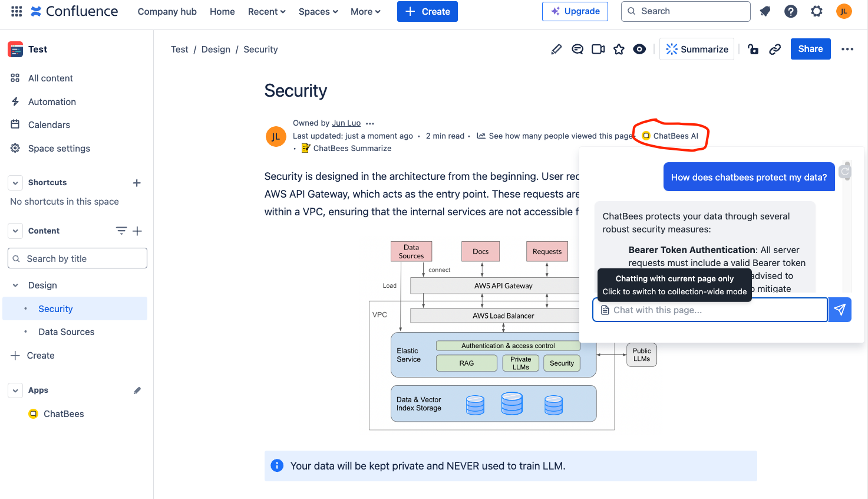Viewport: 868px width, 499px height.
Task: Click the video record icon
Action: tap(598, 50)
